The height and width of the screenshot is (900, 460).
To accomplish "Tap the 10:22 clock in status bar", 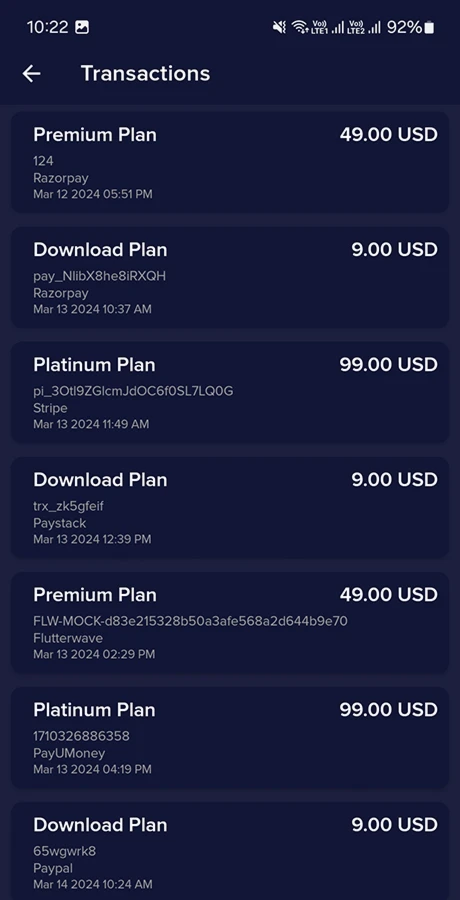I will coord(48,27).
